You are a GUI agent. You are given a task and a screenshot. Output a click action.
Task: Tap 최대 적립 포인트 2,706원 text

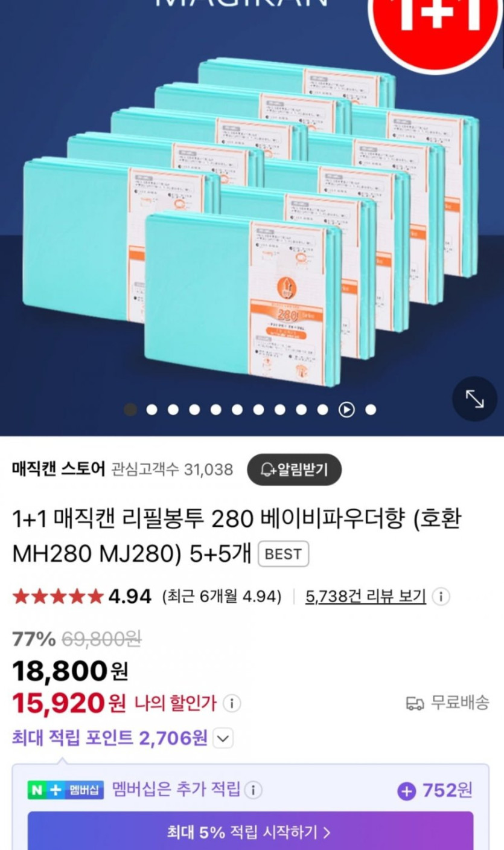coord(110,738)
